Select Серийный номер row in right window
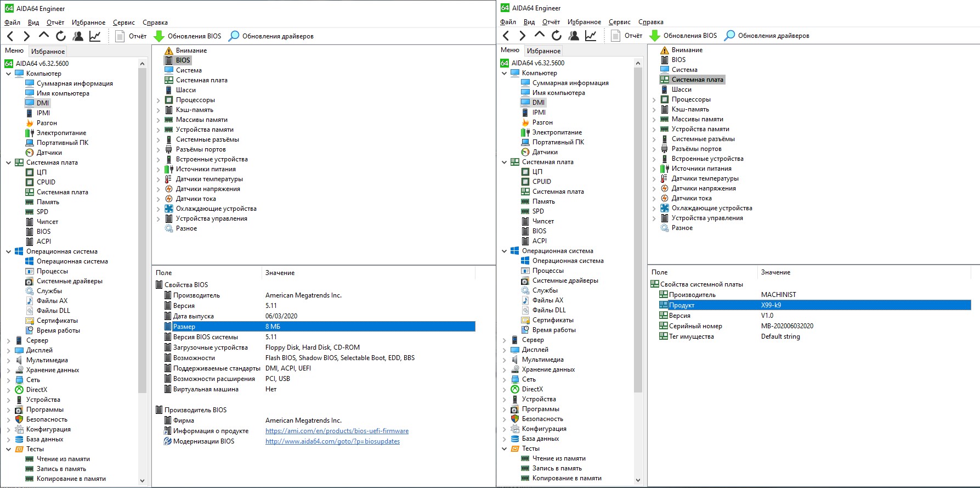 click(x=815, y=326)
